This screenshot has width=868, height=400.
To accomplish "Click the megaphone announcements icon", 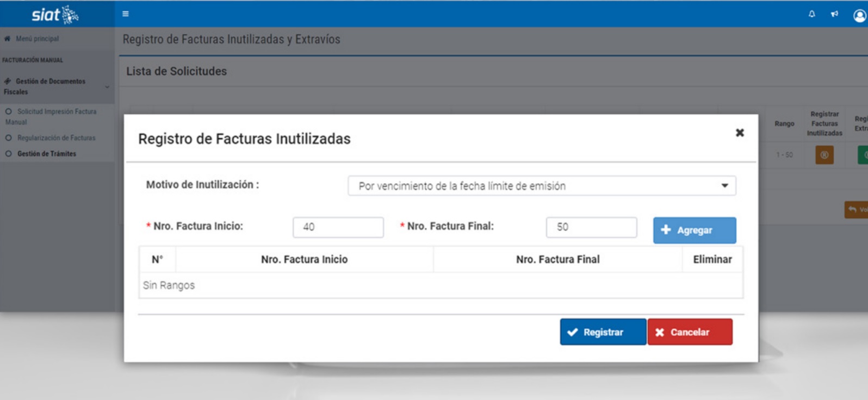I will (x=834, y=14).
